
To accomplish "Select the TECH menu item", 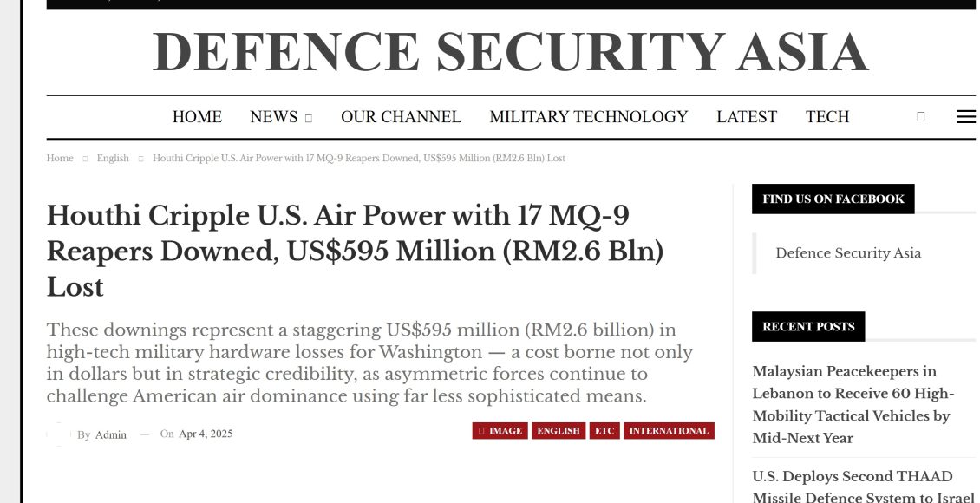I will [826, 117].
